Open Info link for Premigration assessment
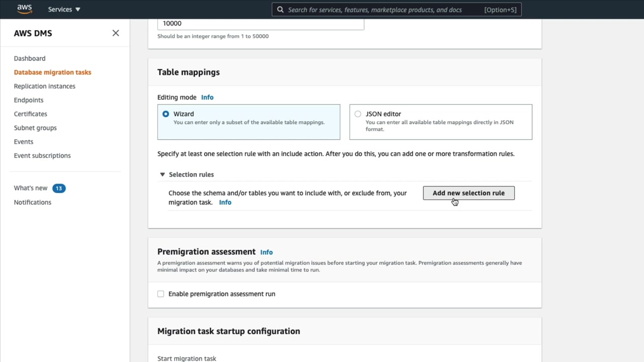 click(266, 252)
